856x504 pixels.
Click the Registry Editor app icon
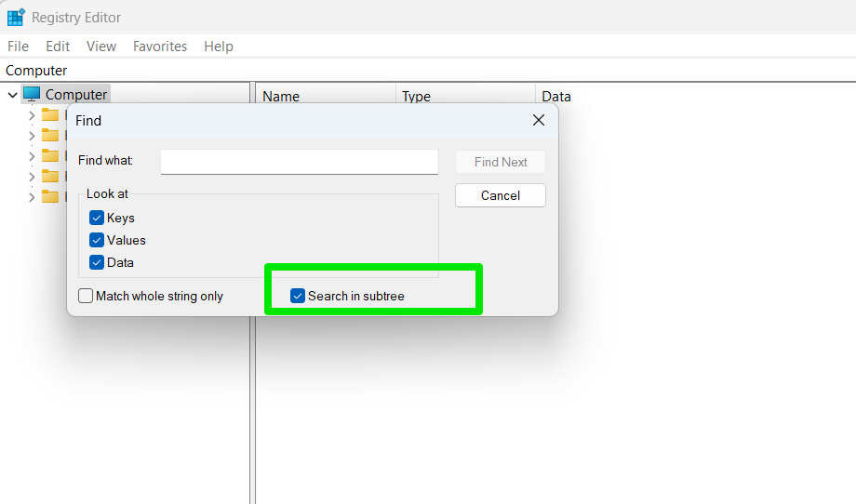click(16, 18)
